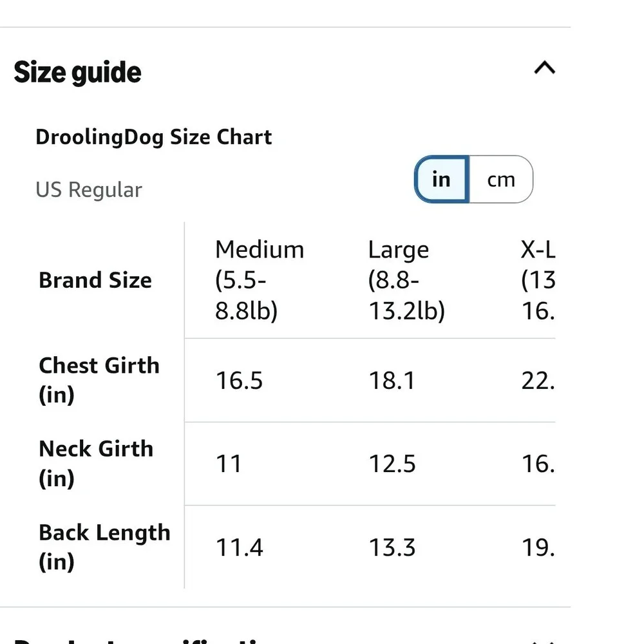Click the Size guide heading

(78, 72)
